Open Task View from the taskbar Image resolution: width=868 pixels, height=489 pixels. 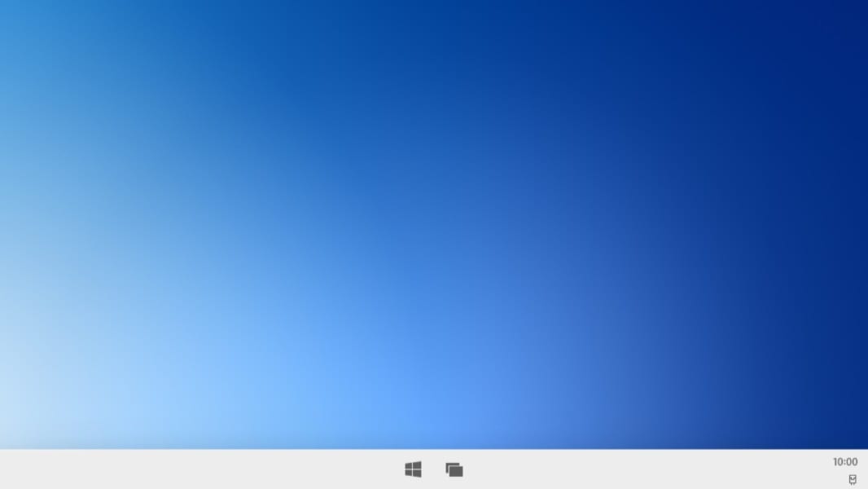point(454,469)
